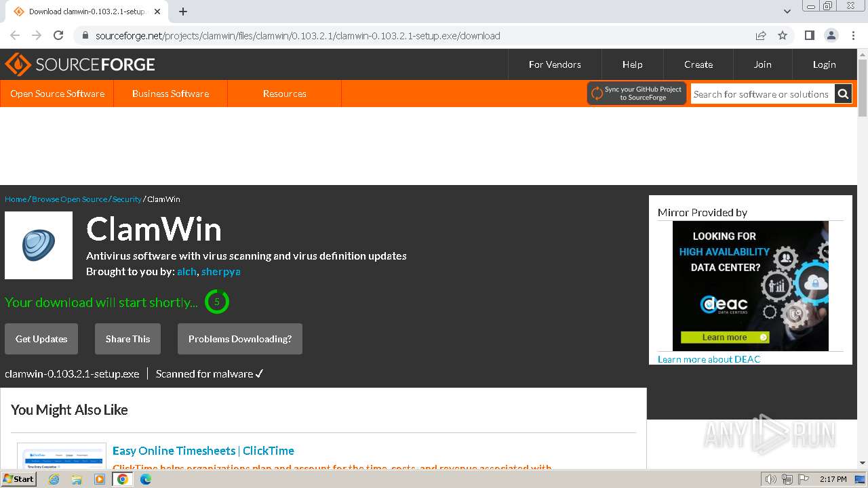Click Join in top navigation
868x488 pixels.
coord(762,64)
